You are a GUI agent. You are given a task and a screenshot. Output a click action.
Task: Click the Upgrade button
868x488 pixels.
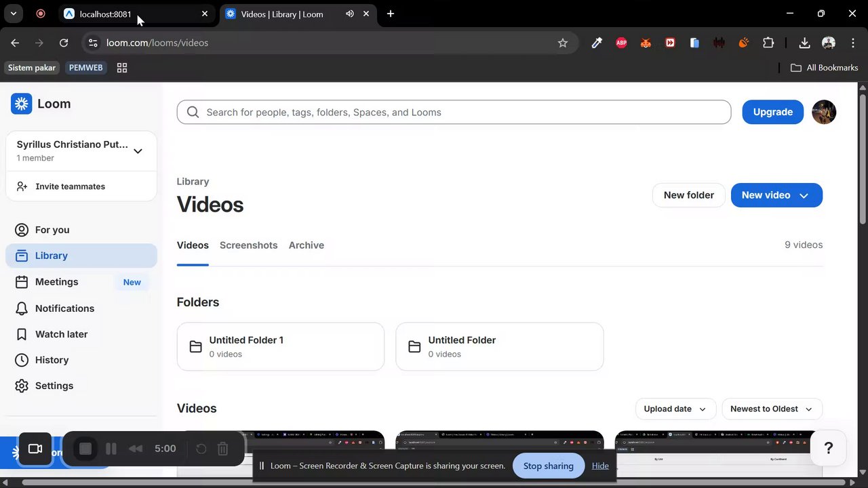(772, 112)
